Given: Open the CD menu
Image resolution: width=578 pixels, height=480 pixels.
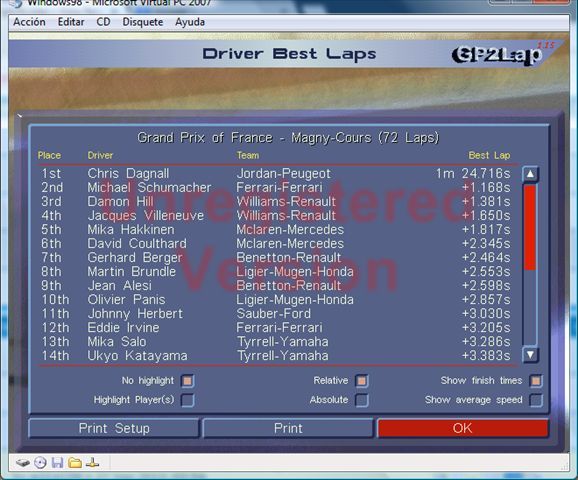Looking at the screenshot, I should [103, 22].
